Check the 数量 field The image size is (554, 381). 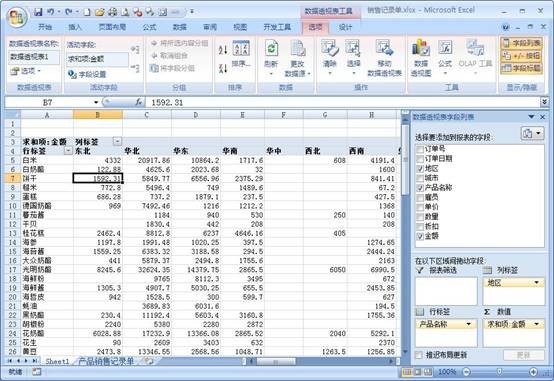pos(420,217)
